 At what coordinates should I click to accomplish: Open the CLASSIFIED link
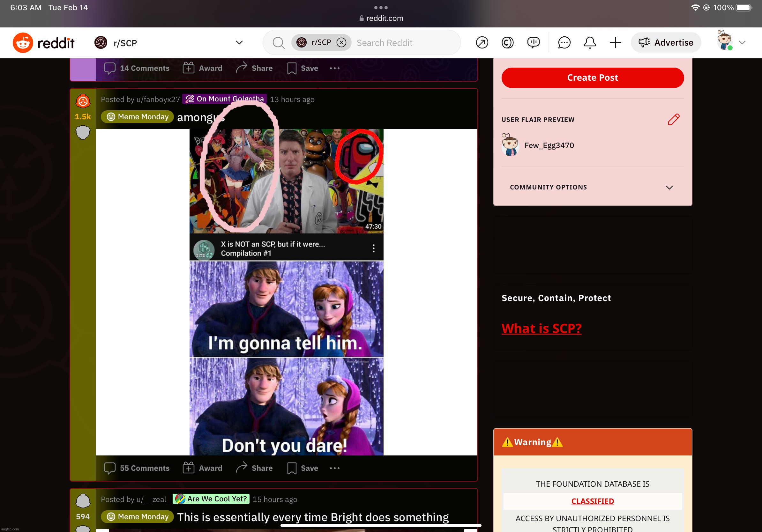pyautogui.click(x=593, y=501)
